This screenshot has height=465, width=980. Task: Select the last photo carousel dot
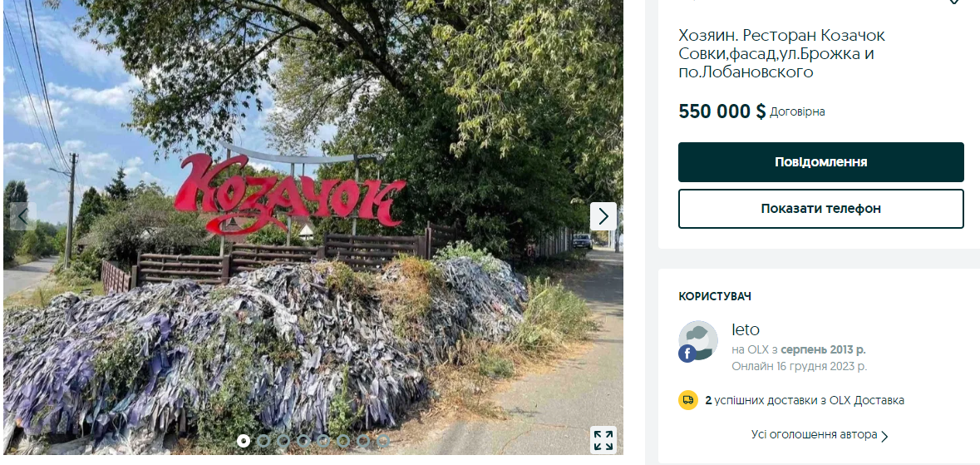coord(383,441)
